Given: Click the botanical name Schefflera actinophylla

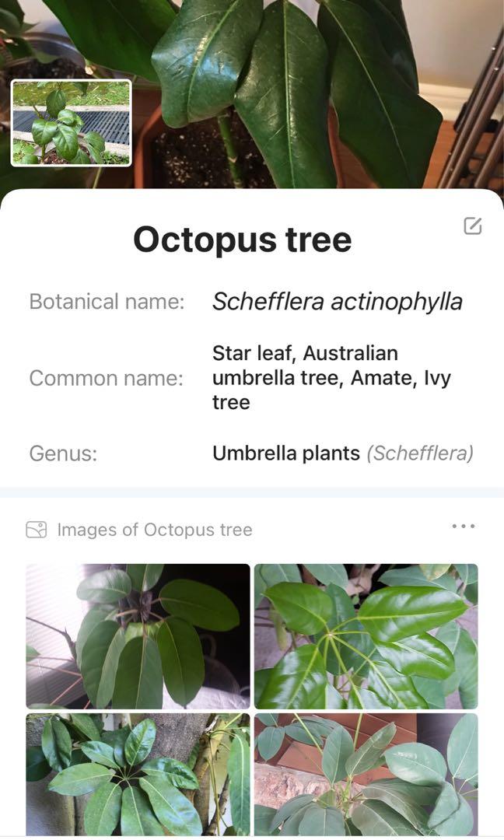Looking at the screenshot, I should [338, 300].
